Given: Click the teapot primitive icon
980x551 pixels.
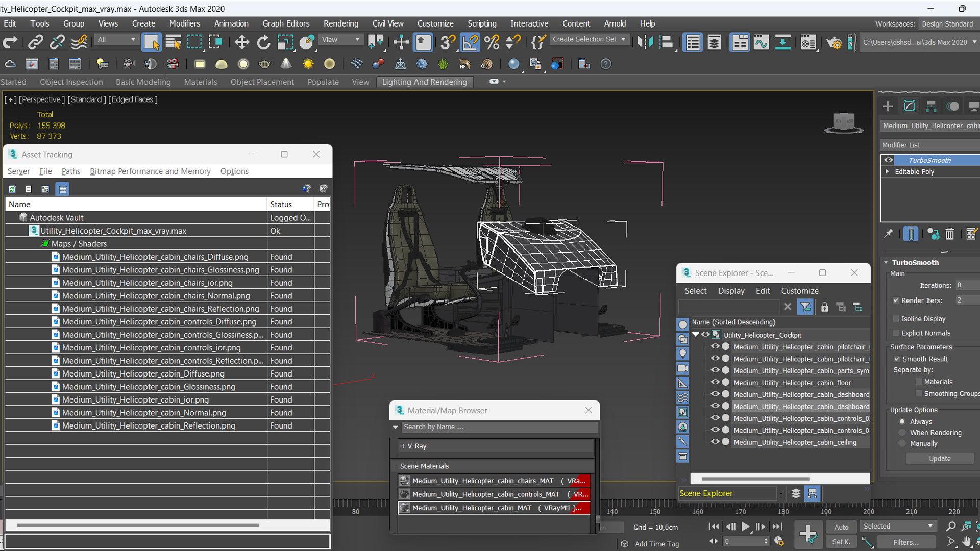Looking at the screenshot, I should [x=264, y=64].
